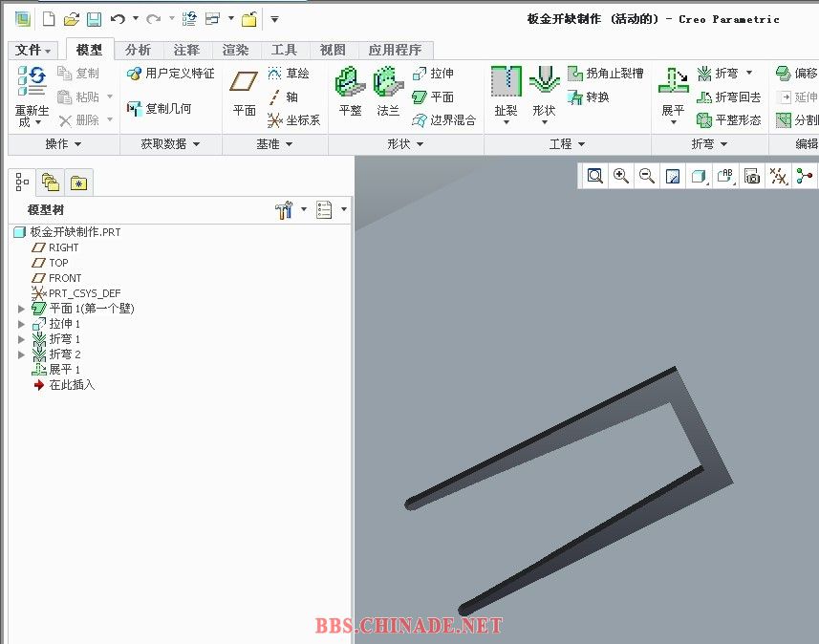Viewport: 819px width, 644px height.
Task: Toggle the spin center icon
Action: pos(805,176)
